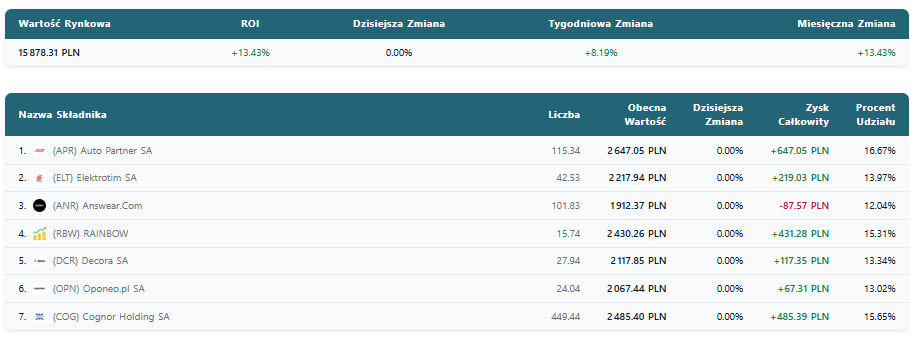Click the +13.43% monthly change value
911x362 pixels.
pyautogui.click(x=876, y=53)
